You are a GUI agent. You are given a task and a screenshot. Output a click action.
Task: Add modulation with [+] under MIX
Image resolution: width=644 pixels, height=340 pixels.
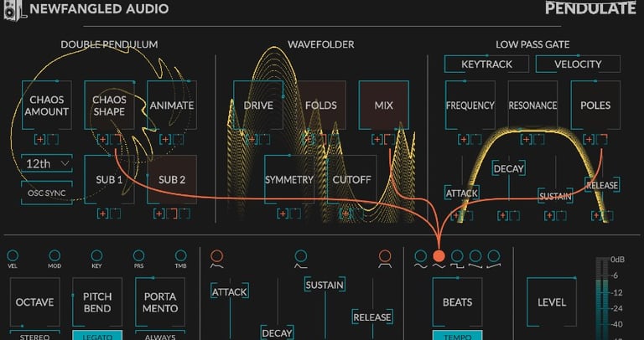click(x=377, y=140)
